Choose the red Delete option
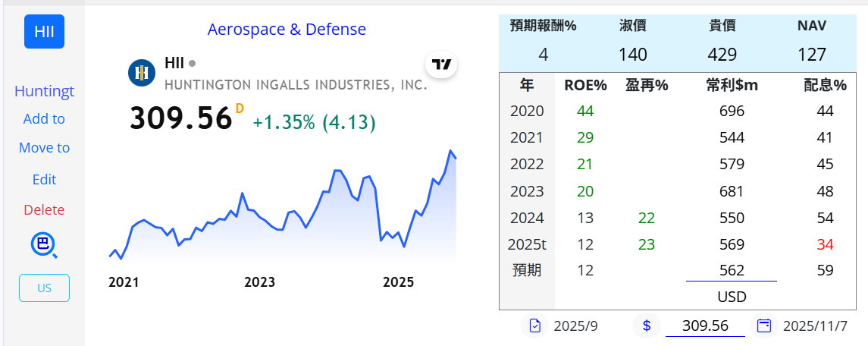 coord(44,210)
